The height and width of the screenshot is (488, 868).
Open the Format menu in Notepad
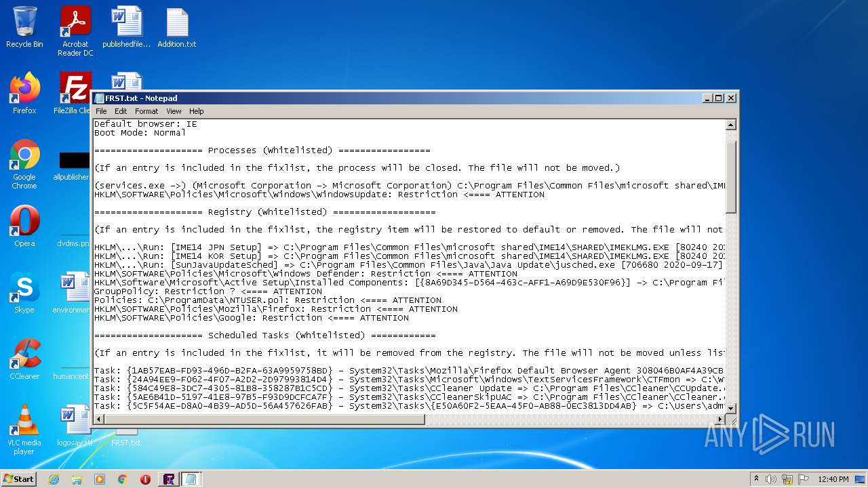pos(146,111)
